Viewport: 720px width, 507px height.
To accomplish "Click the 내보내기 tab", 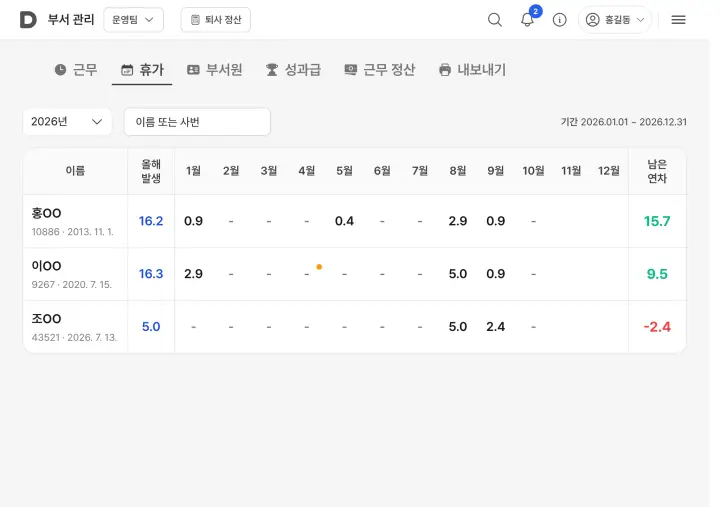I will pos(472,70).
